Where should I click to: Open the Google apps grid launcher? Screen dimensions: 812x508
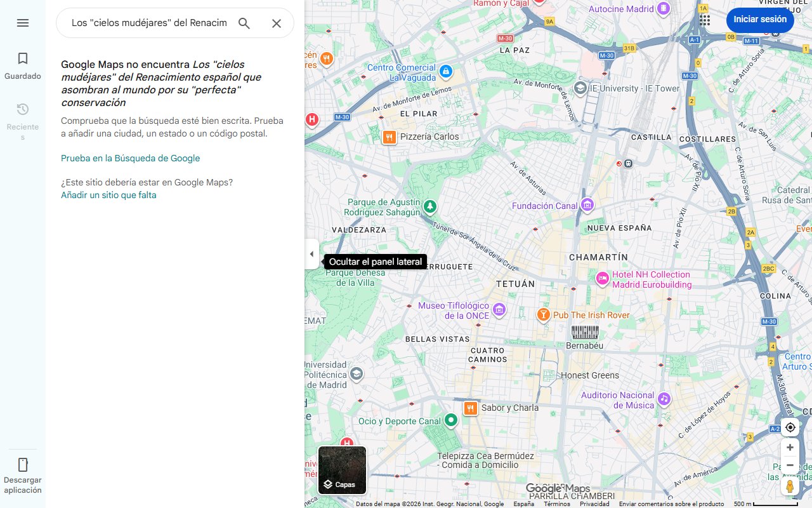click(x=704, y=20)
